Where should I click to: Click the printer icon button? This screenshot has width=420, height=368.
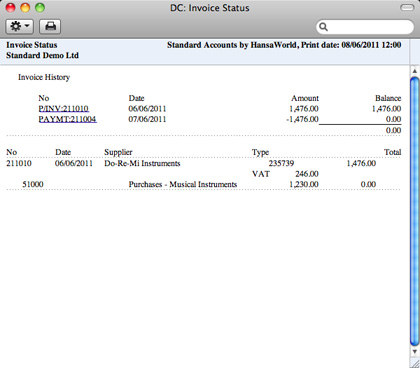(50, 26)
